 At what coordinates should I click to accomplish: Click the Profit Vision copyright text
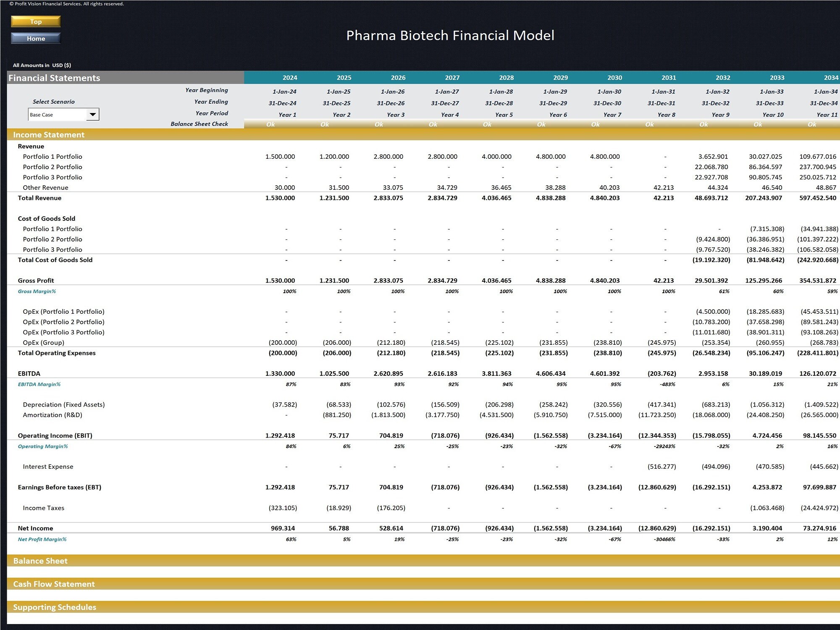(x=67, y=3)
